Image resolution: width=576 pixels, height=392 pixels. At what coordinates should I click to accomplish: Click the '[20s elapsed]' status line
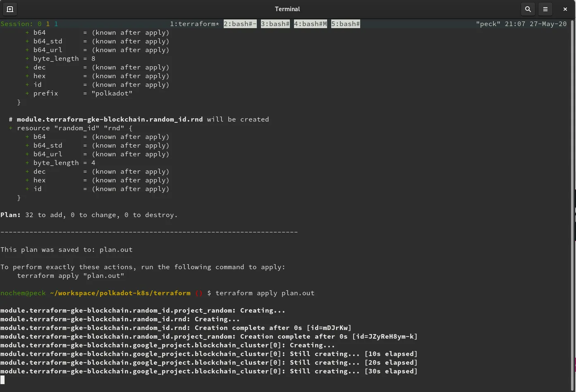click(209, 363)
